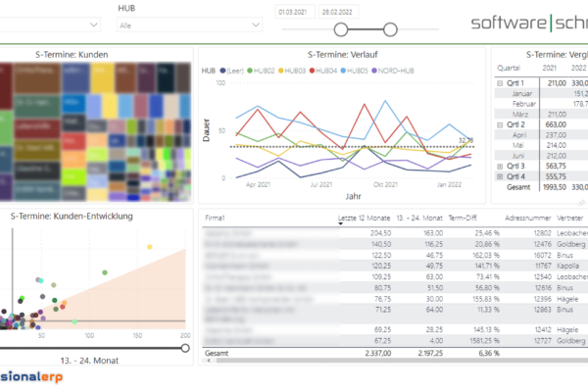Sort table by Term-Diff. column
588x392 pixels.
click(x=464, y=218)
